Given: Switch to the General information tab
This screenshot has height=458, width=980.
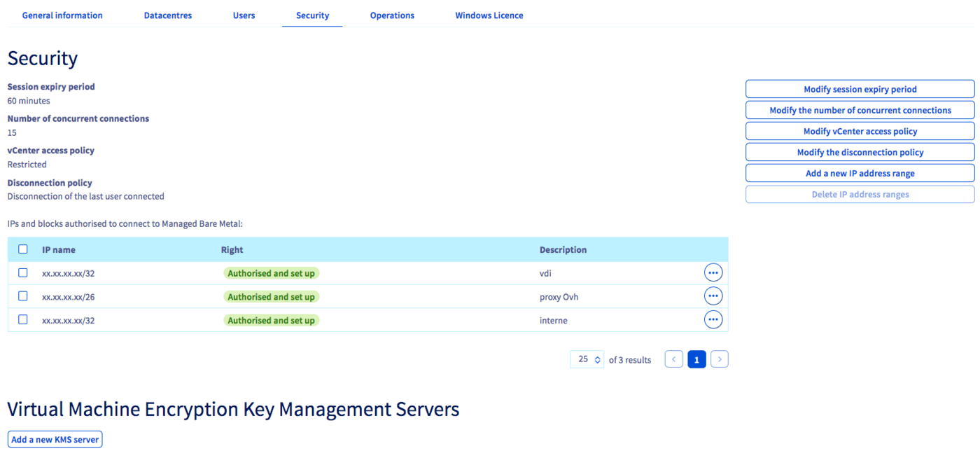Looking at the screenshot, I should pyautogui.click(x=62, y=15).
